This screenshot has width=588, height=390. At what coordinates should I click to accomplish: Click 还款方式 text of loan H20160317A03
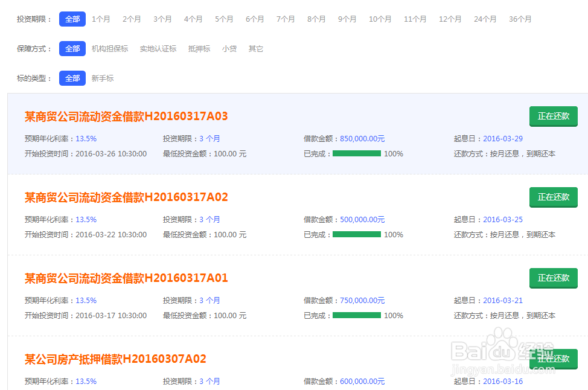[x=504, y=154]
